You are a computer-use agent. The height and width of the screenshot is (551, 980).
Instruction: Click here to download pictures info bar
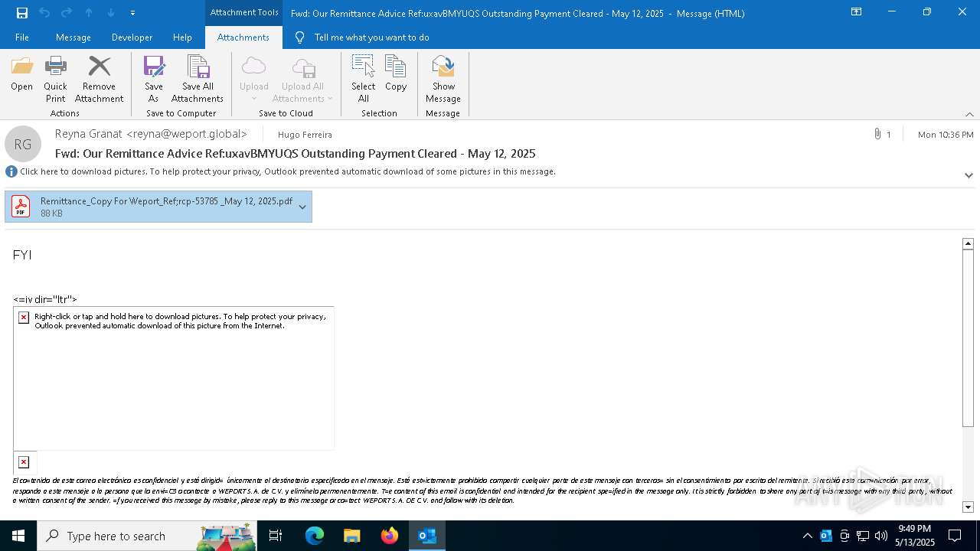287,171
